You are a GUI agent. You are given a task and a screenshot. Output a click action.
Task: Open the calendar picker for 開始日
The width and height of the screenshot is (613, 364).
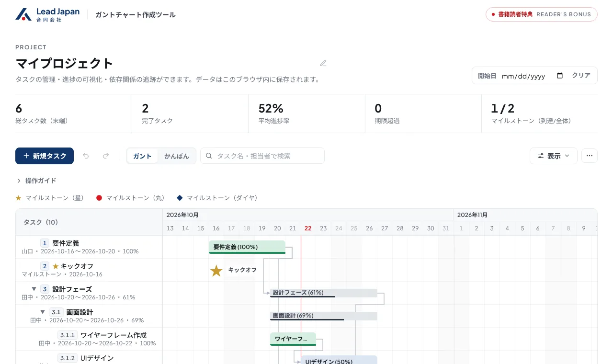tap(560, 76)
